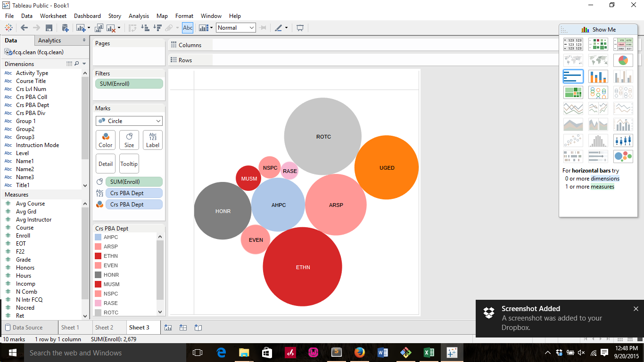Click the New Worksheet tab icon
The height and width of the screenshot is (362, 644).
168,328
